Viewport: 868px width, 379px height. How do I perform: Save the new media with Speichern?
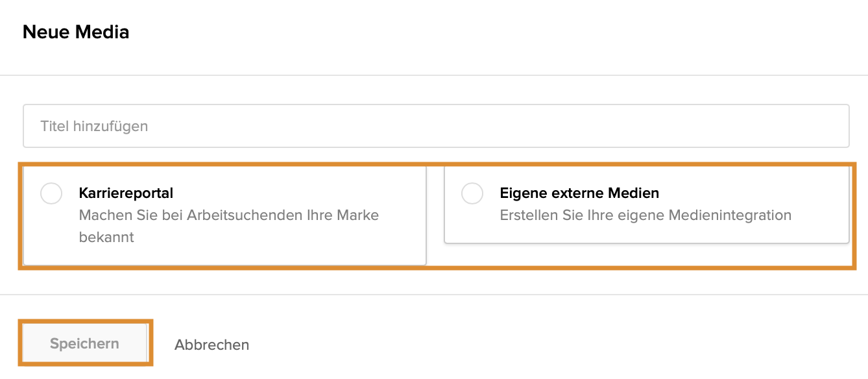click(x=84, y=343)
